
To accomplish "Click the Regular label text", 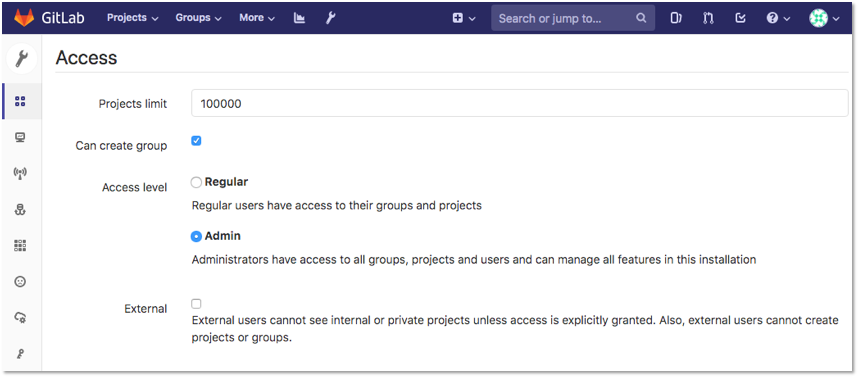I will [x=226, y=181].
